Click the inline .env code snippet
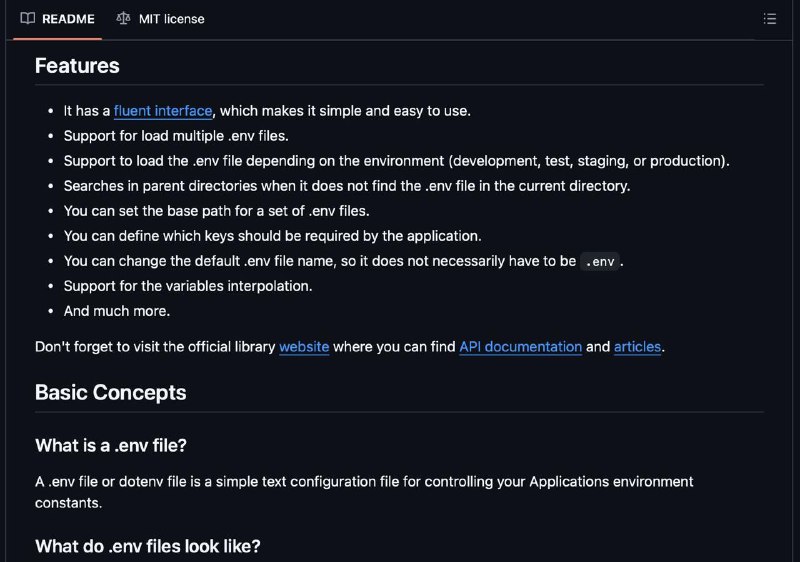Image resolution: width=800 pixels, height=562 pixels. tap(599, 262)
